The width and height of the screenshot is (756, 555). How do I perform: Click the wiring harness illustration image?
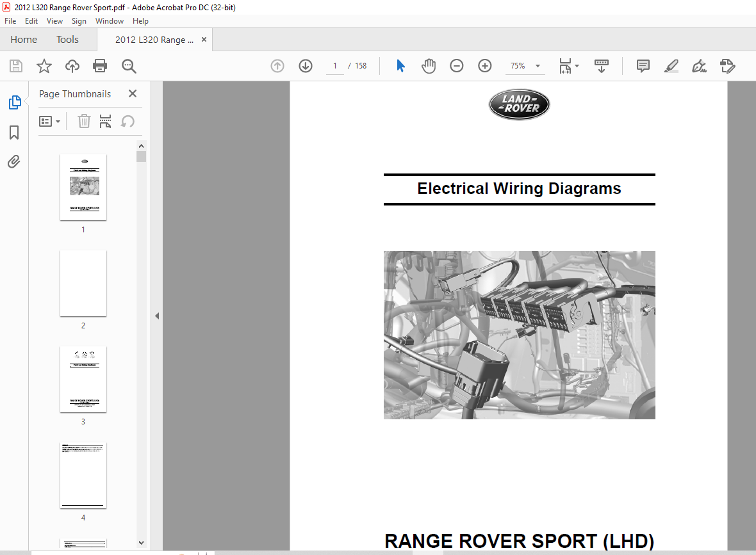519,335
